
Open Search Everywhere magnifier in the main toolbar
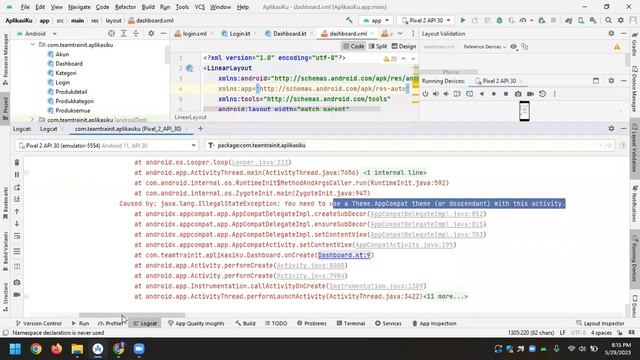tap(608, 20)
